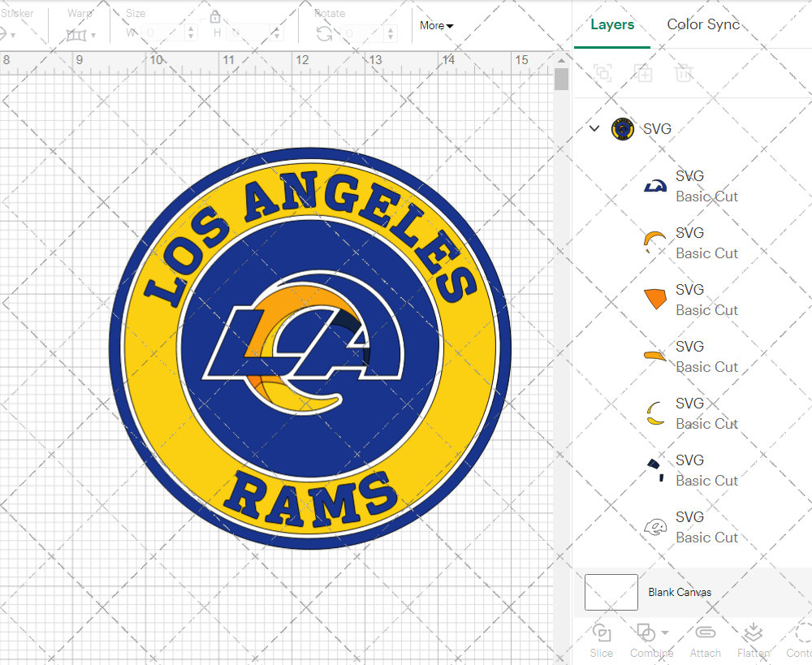Select the small orange sliver layer
The width and height of the screenshot is (812, 665).
tap(693, 356)
